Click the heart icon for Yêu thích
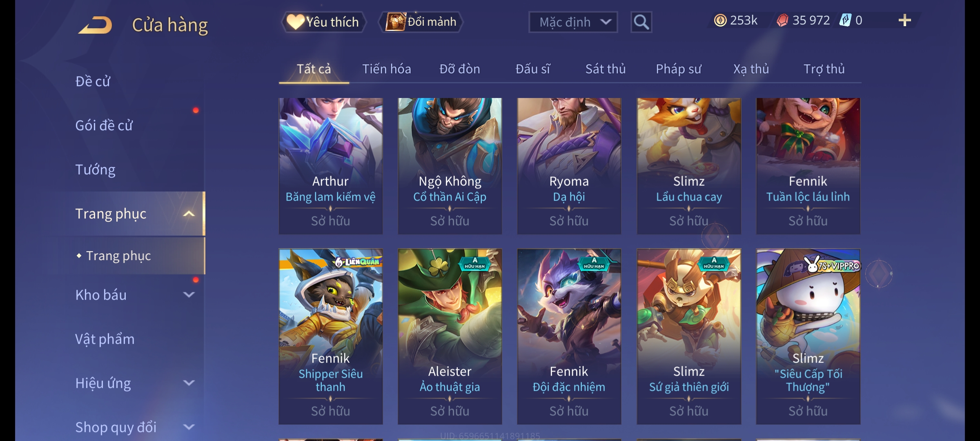980x441 pixels. [x=295, y=22]
